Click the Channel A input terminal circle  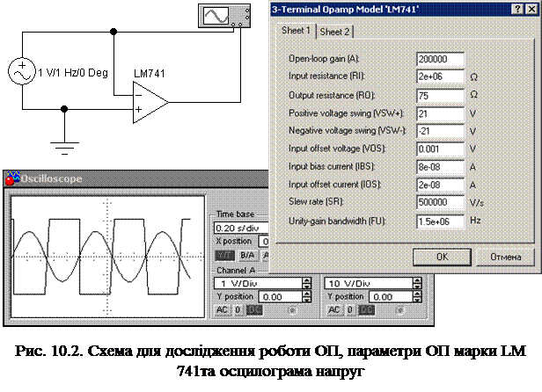click(292, 310)
